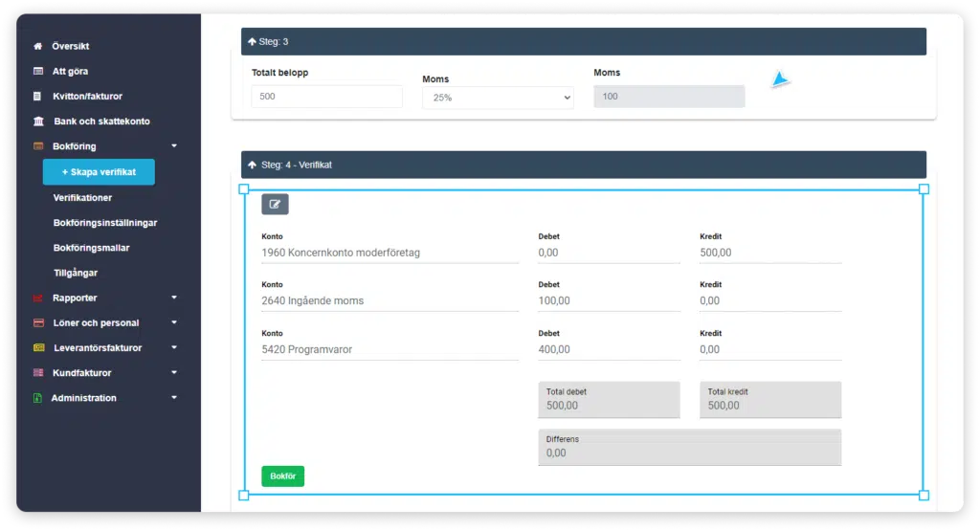Open Bank och skattekonto menu item
This screenshot has height=531, width=980.
coord(101,122)
